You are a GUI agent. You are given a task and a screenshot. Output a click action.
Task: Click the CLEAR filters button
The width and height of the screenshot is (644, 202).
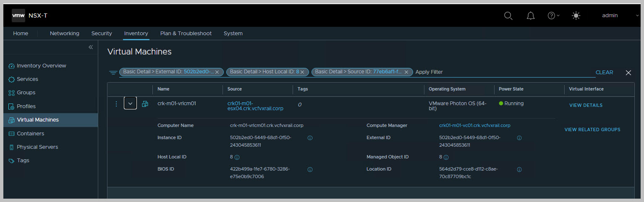pos(604,73)
